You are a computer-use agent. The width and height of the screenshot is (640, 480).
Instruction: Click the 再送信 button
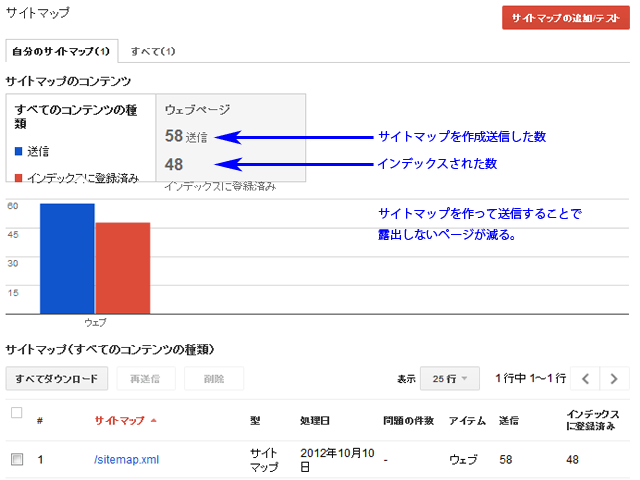146,379
